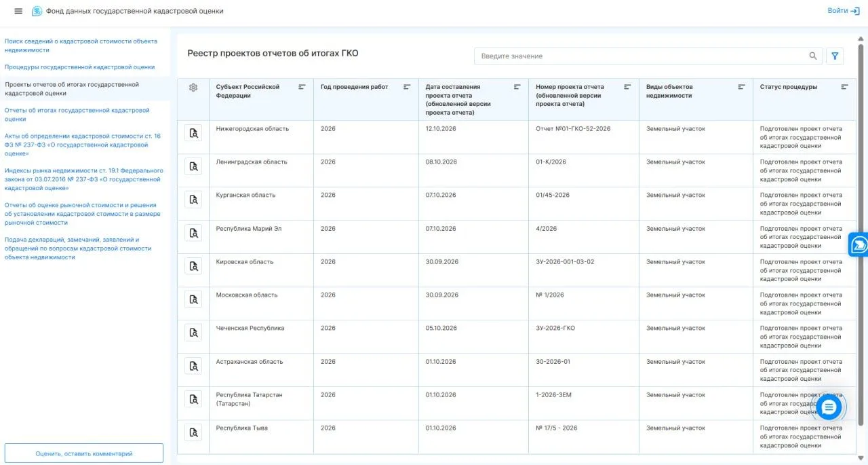Open Процедуры государственной кадастровой оценки section
The height and width of the screenshot is (465, 868).
tap(79, 67)
